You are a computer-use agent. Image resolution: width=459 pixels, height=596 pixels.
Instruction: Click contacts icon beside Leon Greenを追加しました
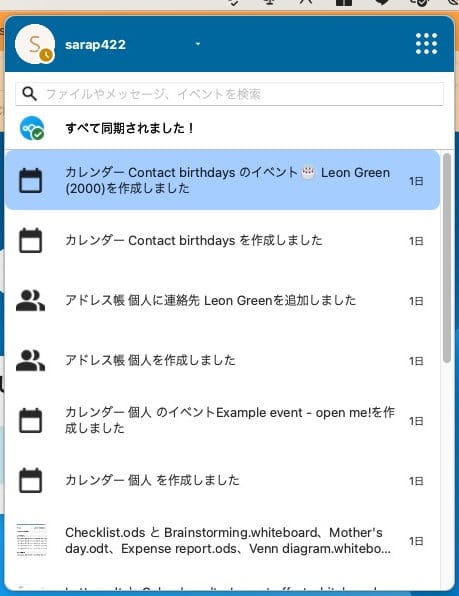click(30, 300)
